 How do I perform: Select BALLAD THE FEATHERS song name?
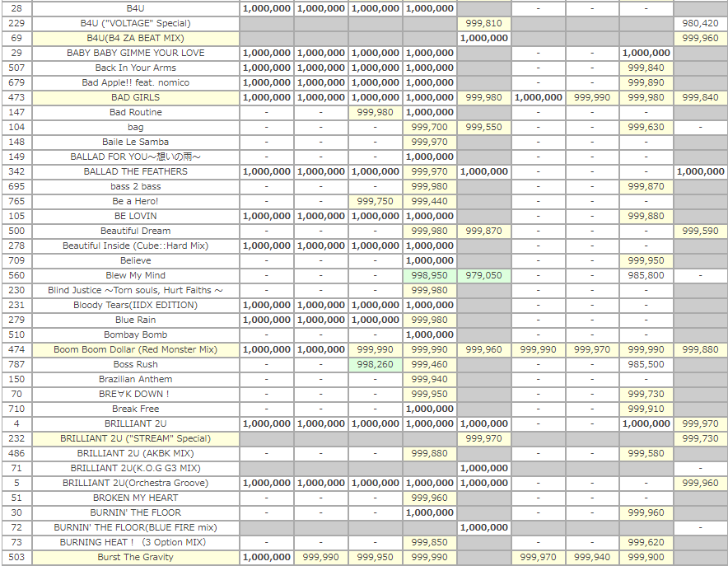click(135, 172)
